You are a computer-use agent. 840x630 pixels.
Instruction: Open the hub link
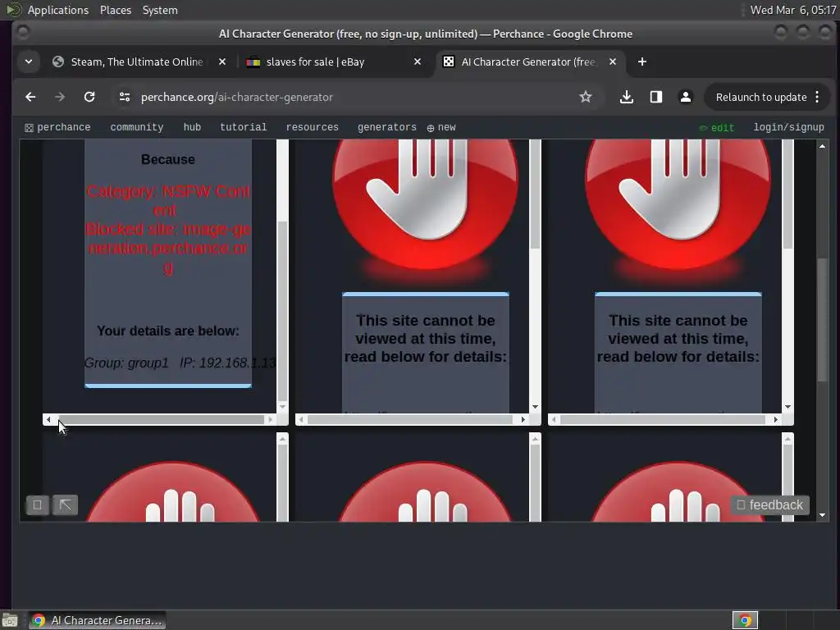192,127
